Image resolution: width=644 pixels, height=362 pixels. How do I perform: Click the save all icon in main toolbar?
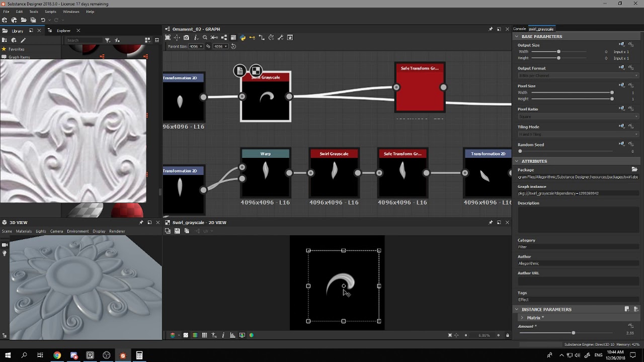33,20
